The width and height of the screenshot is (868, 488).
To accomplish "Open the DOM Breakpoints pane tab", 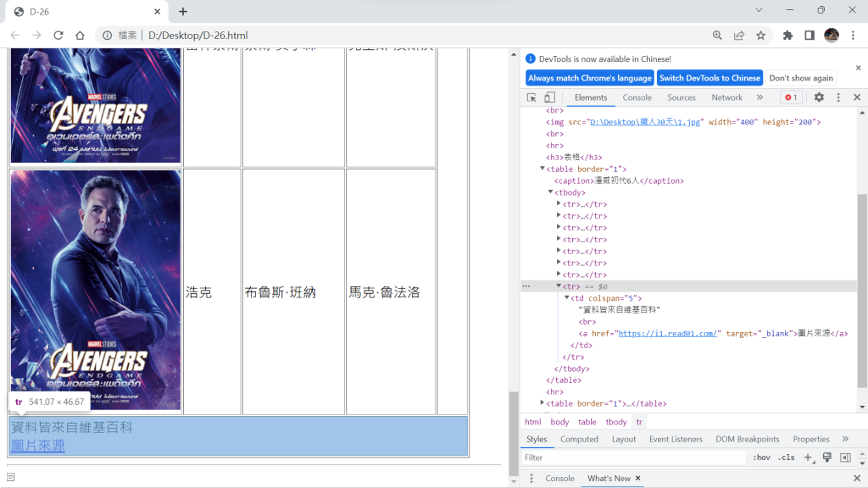I will tap(747, 440).
